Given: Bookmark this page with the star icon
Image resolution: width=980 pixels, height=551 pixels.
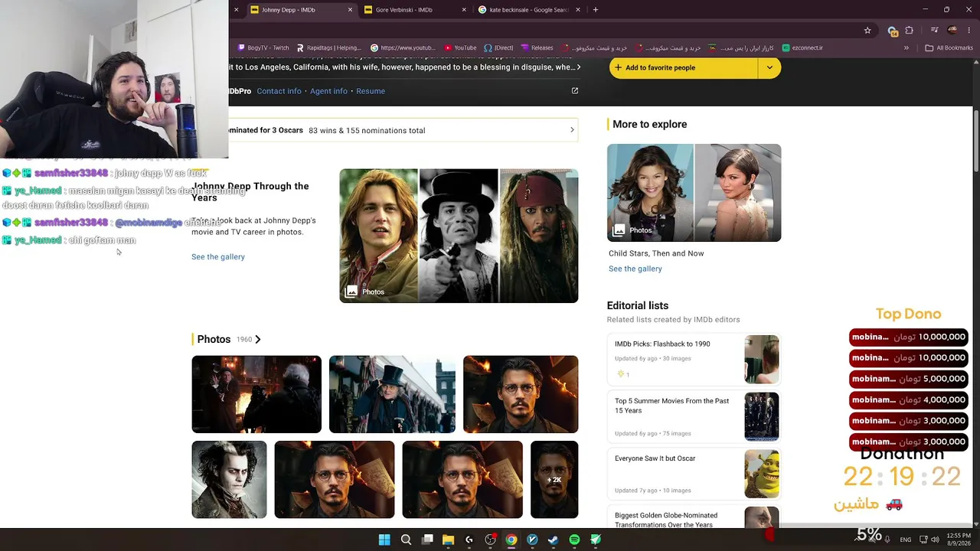Looking at the screenshot, I should pyautogui.click(x=867, y=31).
